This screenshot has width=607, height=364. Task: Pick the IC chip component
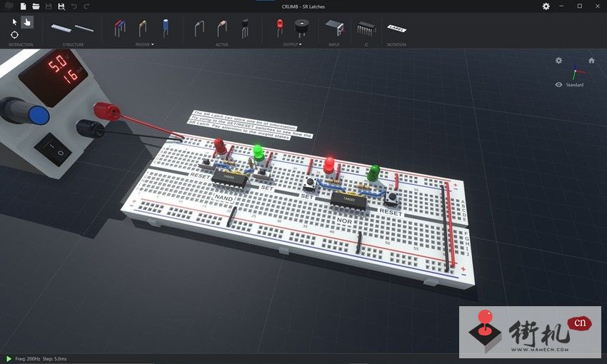(366, 29)
